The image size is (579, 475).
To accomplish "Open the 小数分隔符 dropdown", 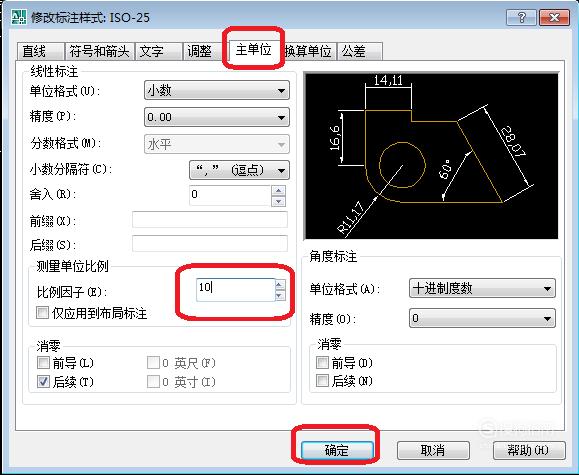I will coord(239,170).
